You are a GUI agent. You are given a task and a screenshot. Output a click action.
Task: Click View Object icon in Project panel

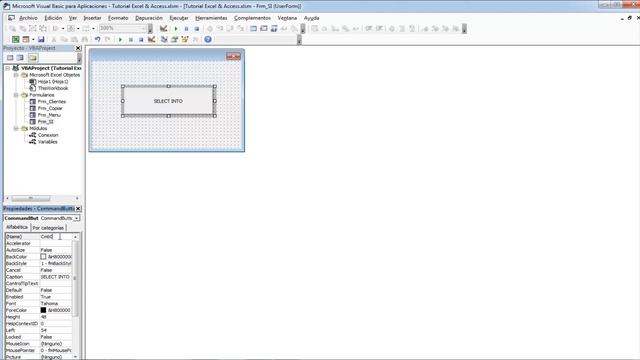click(x=20, y=58)
